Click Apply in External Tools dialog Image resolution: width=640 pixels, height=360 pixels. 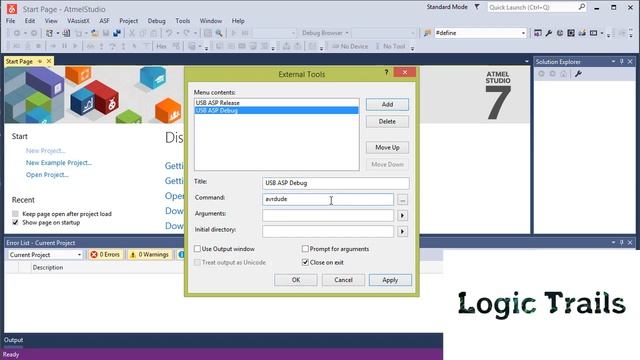pos(390,280)
